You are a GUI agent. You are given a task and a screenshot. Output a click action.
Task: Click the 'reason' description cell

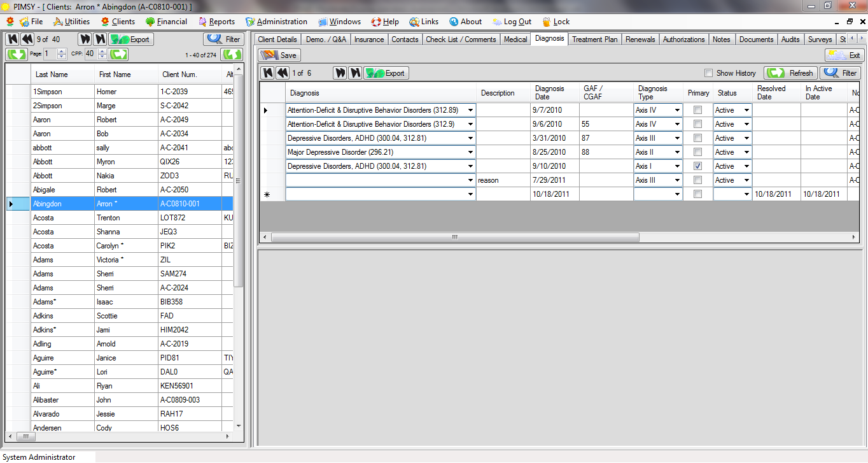pos(503,180)
